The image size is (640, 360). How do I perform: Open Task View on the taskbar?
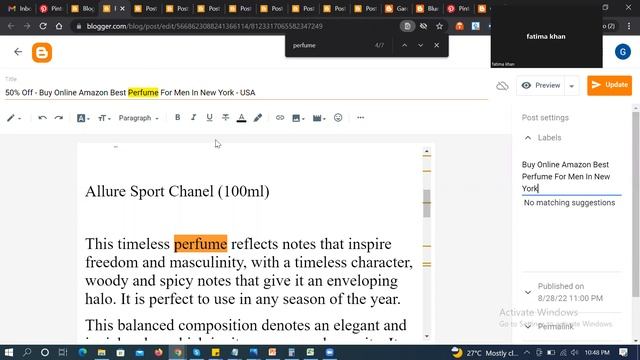coord(62,352)
